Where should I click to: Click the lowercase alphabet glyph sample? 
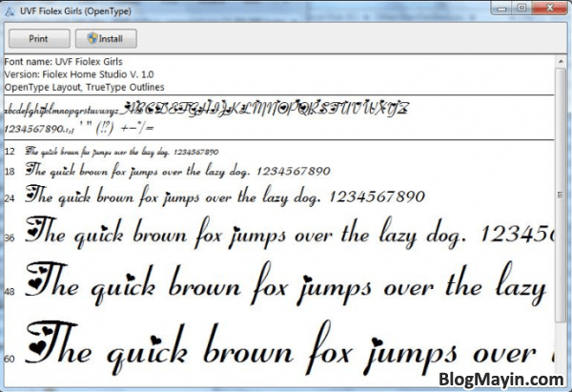coord(63,108)
